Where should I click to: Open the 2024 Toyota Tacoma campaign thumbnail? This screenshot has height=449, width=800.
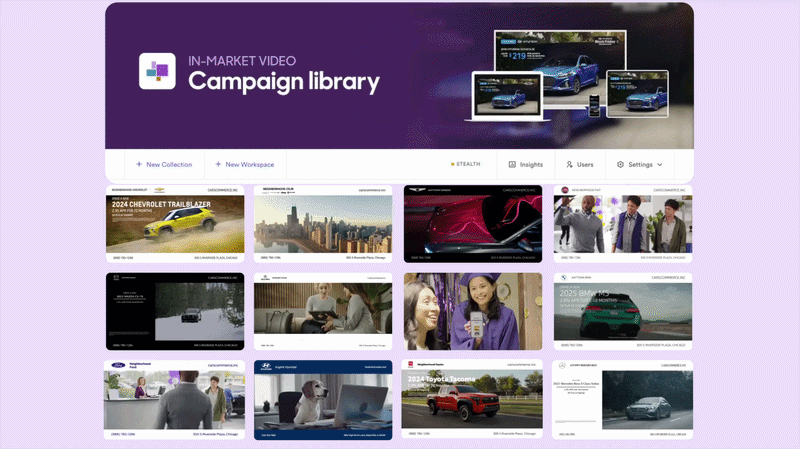[x=472, y=399]
